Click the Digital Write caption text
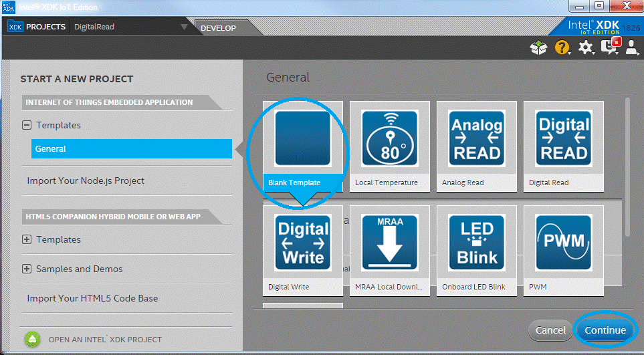644x355 pixels. click(x=289, y=287)
